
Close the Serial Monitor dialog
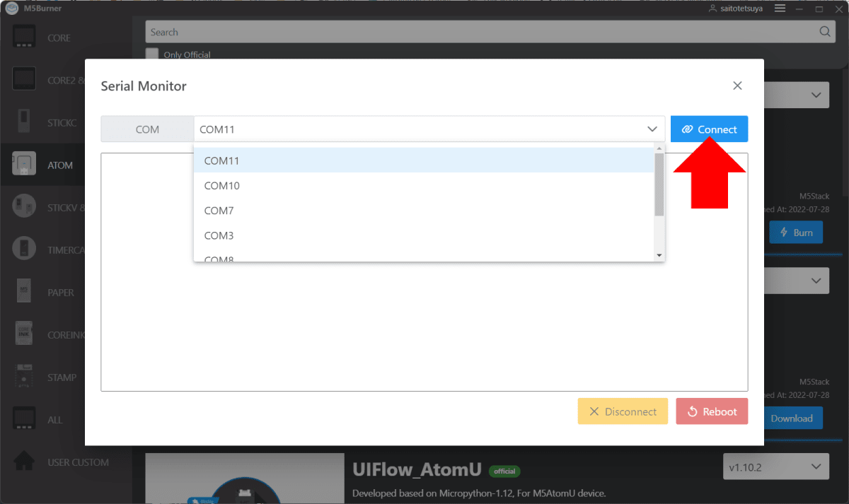point(737,86)
